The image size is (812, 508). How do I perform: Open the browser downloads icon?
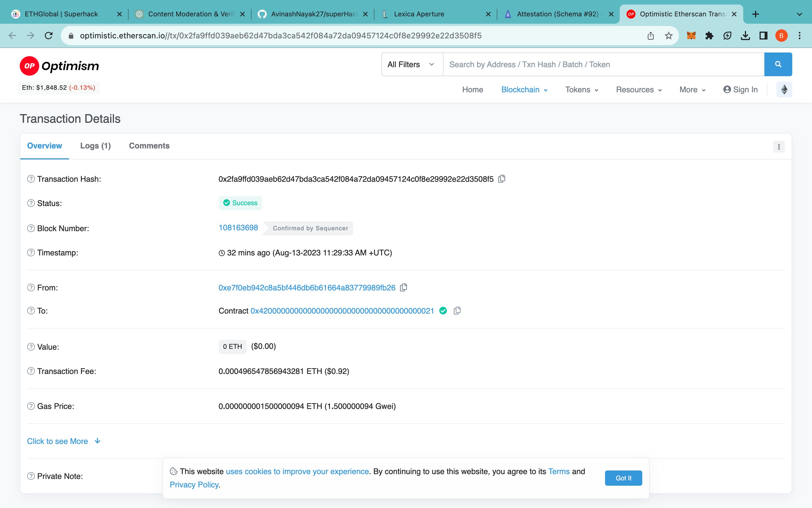pyautogui.click(x=745, y=36)
